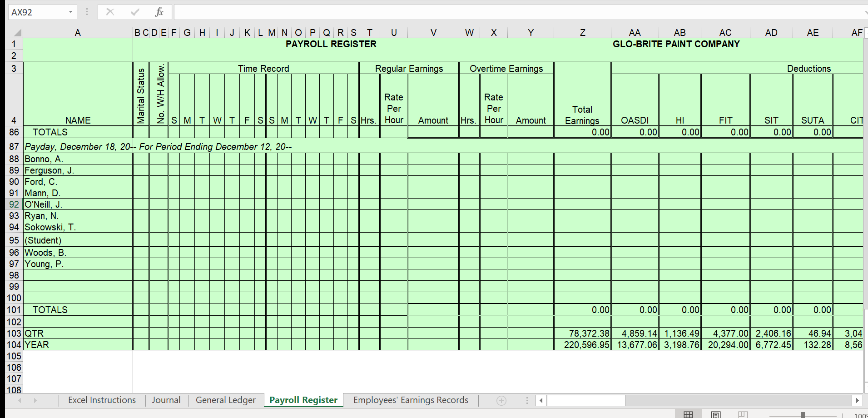Screen dimensions: 868x418
Task: Expand the Name Box dropdown arrow
Action: (x=71, y=12)
